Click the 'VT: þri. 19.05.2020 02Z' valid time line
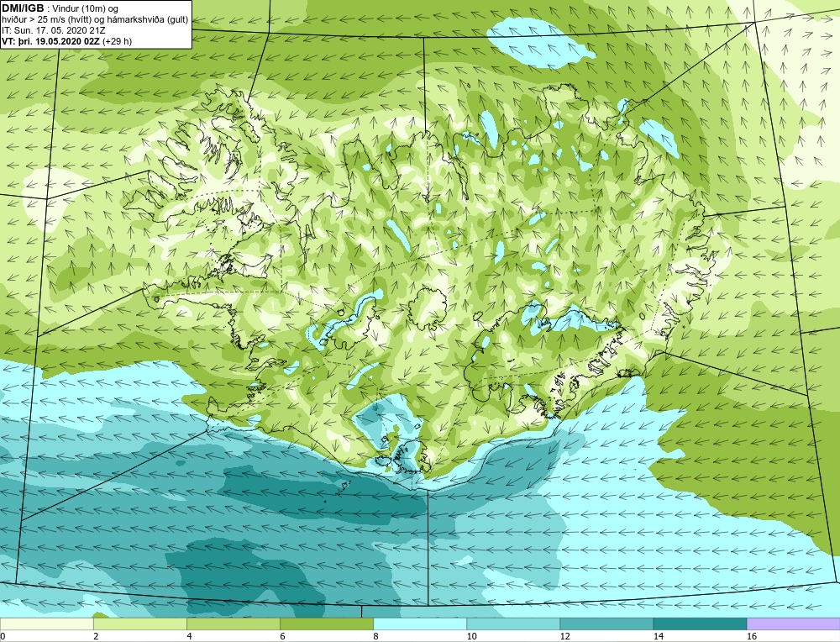 [67, 41]
